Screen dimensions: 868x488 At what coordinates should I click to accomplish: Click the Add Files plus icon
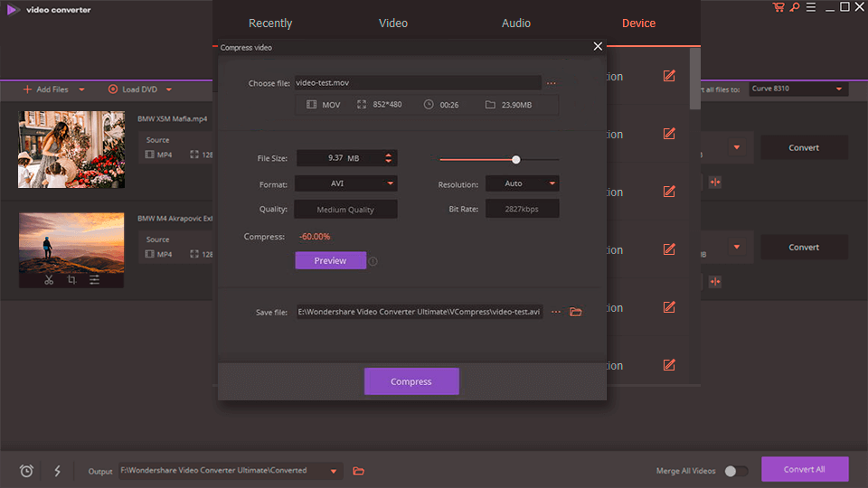click(x=27, y=89)
